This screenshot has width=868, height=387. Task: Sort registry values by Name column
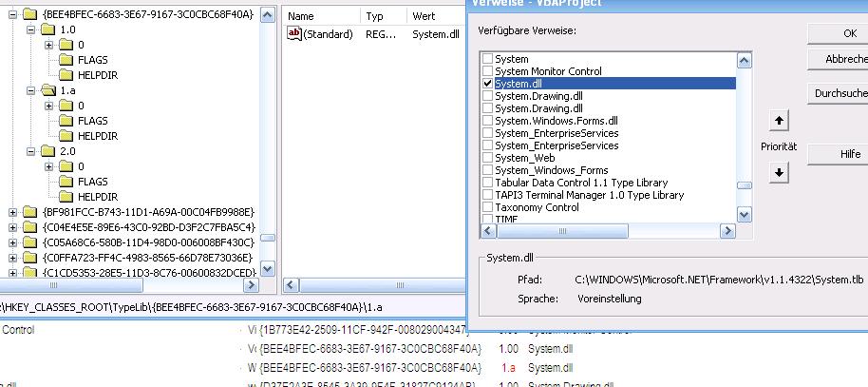[x=322, y=16]
